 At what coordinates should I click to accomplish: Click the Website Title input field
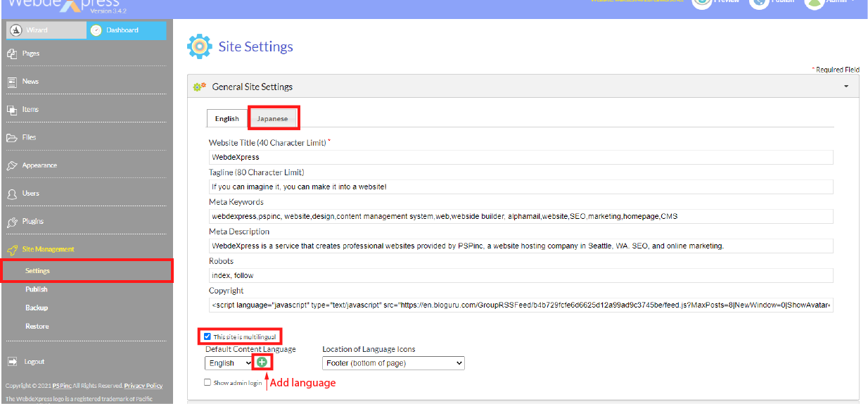click(521, 157)
